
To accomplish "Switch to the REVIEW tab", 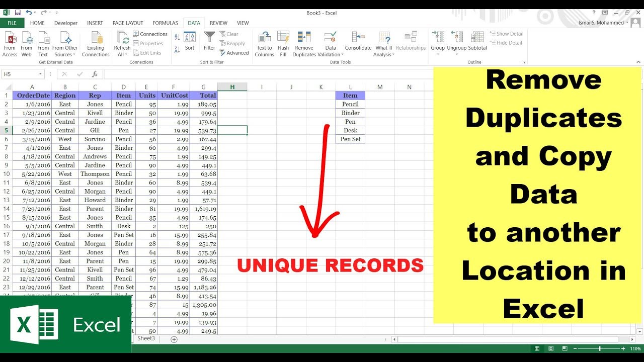I will coord(218,23).
